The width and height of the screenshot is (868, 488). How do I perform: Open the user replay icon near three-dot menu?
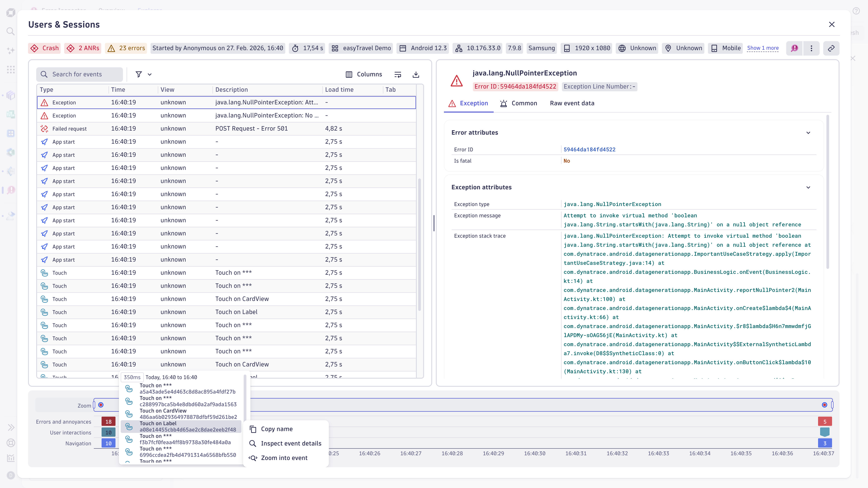point(794,48)
